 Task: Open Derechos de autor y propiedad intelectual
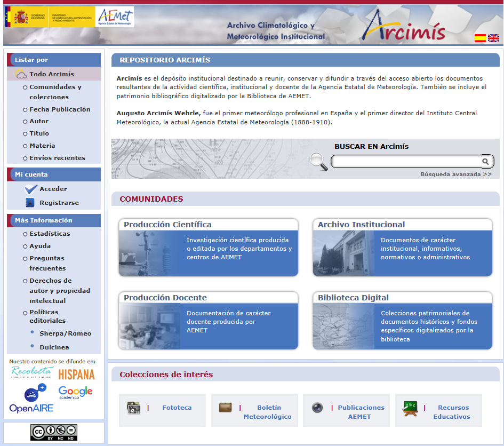pos(60,291)
